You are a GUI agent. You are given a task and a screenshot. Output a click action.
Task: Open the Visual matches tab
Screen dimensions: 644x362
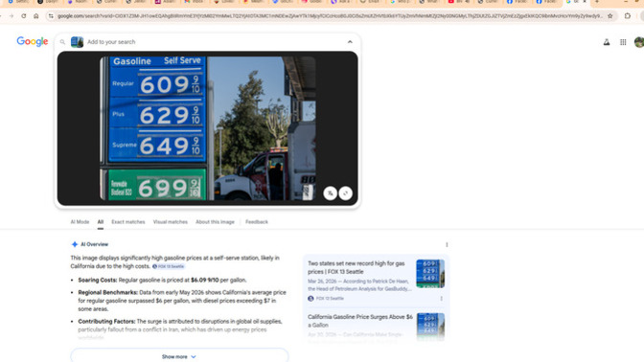coord(170,222)
